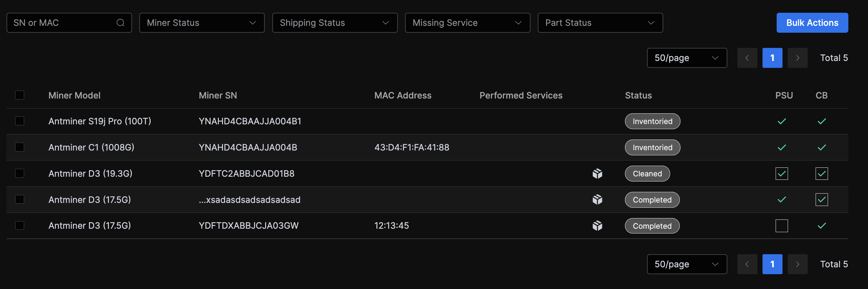
Task: Click the Completed badge in the xsadasdsadsadsadsad row
Action: [x=652, y=200]
